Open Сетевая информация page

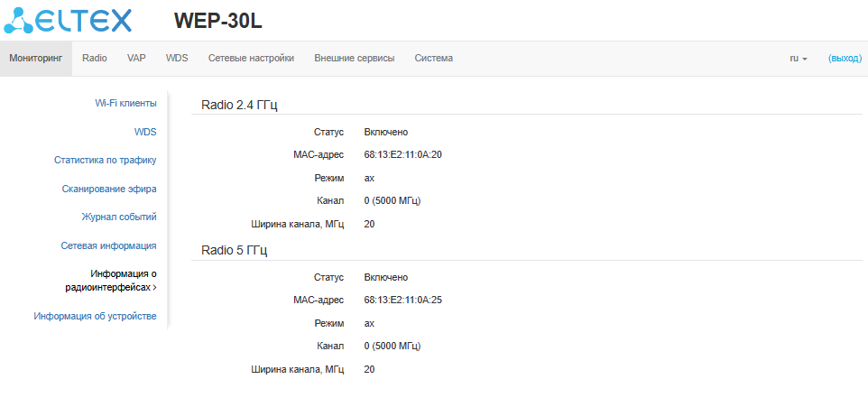108,245
